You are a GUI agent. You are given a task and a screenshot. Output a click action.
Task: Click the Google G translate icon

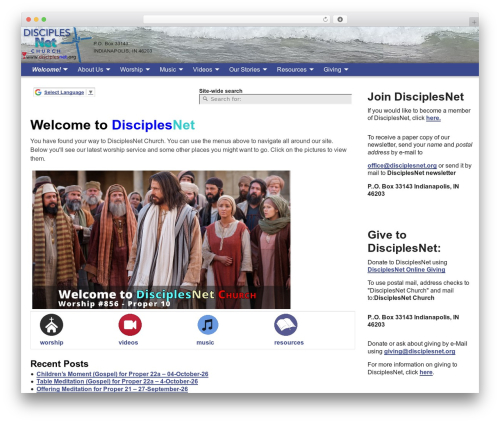[x=38, y=92]
